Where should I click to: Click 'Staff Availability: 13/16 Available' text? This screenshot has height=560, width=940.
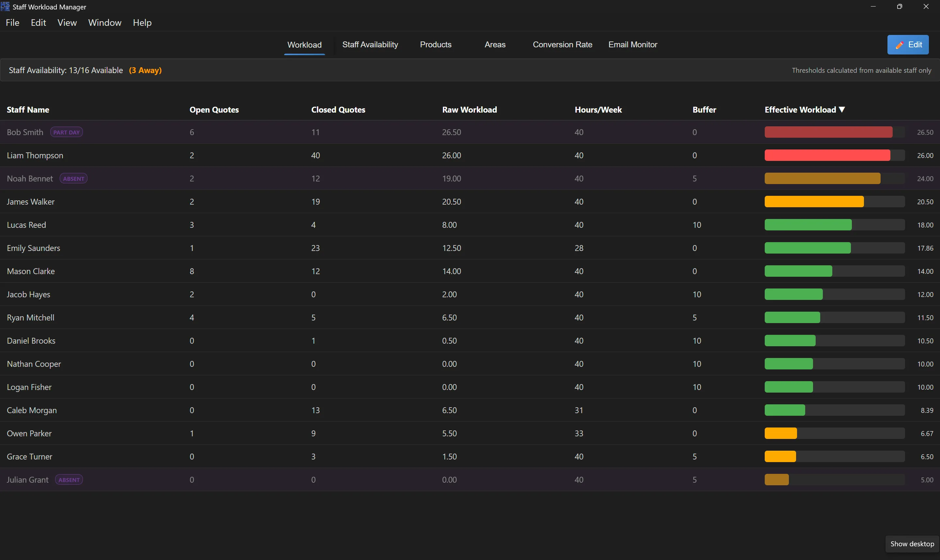[66, 70]
